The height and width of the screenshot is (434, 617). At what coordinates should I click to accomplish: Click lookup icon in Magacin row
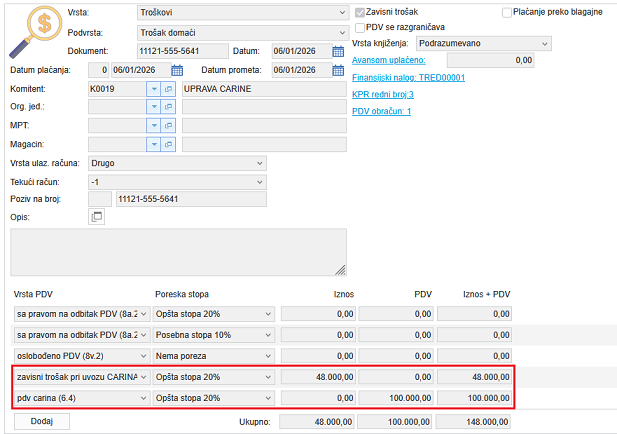click(x=169, y=145)
